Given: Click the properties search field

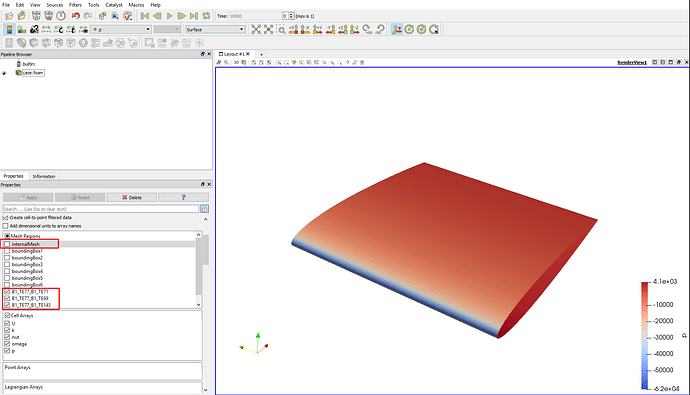Looking at the screenshot, I should coord(101,209).
